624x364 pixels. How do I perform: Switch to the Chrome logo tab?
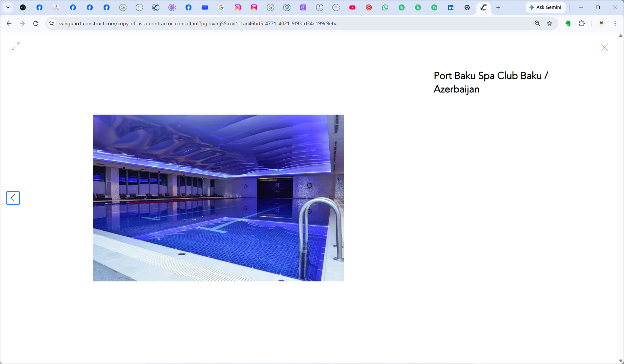tap(467, 7)
